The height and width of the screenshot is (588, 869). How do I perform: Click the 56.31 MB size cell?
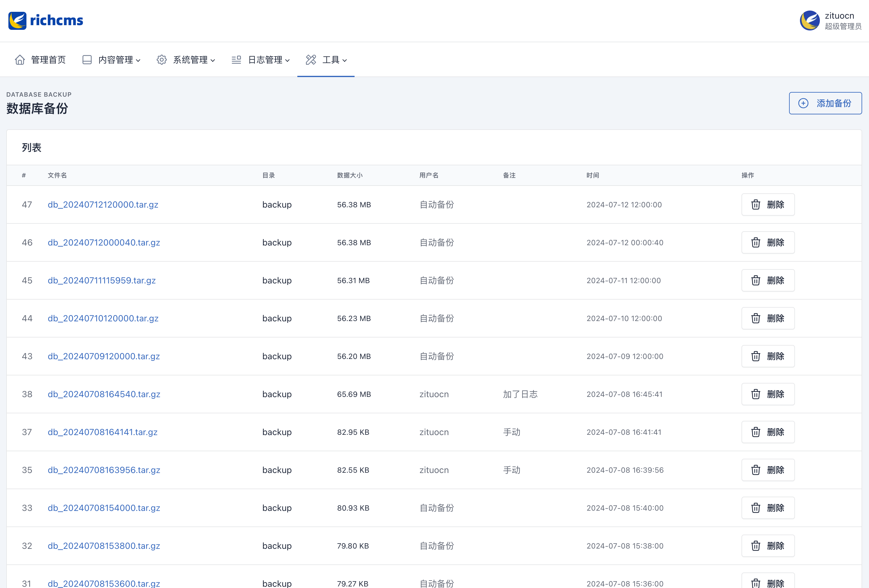pyautogui.click(x=353, y=280)
